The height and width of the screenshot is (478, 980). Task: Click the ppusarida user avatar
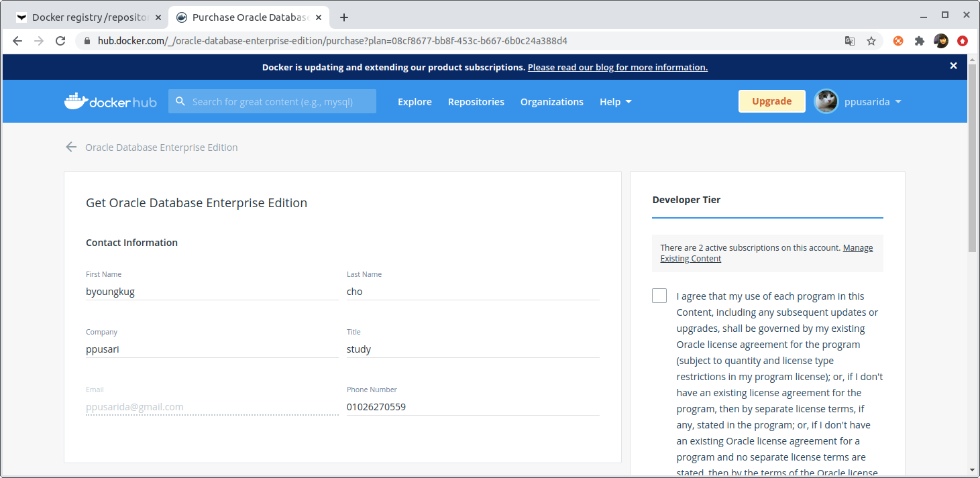tap(826, 101)
